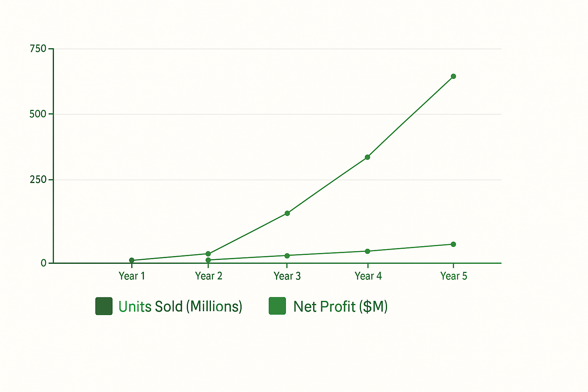The width and height of the screenshot is (588, 392).
Task: Select the Year 1 x-axis label
Action: click(132, 276)
